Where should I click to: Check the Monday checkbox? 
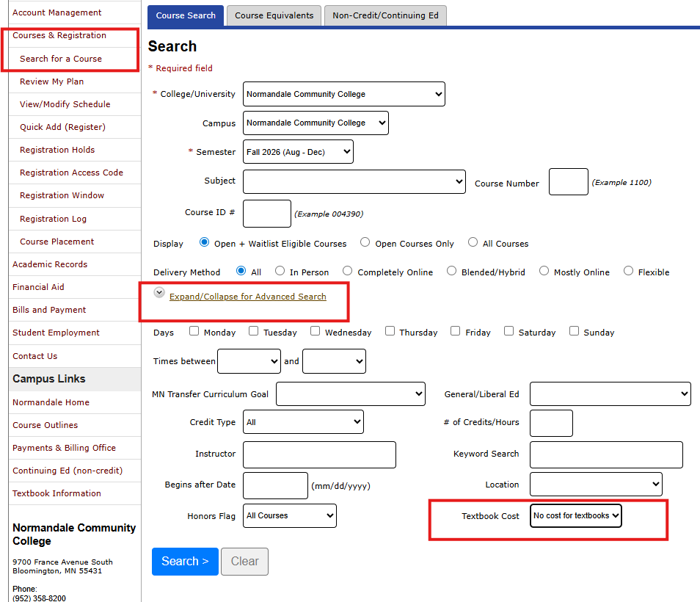pos(193,330)
